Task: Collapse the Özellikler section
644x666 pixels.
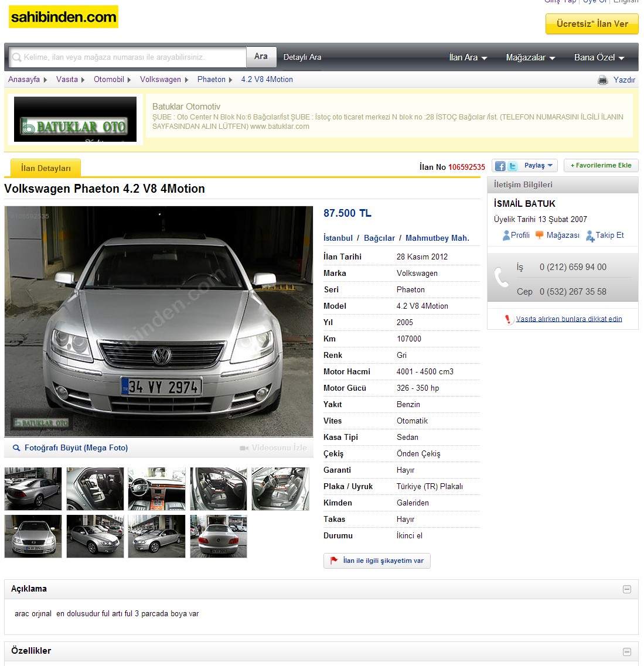Action: tap(626, 651)
